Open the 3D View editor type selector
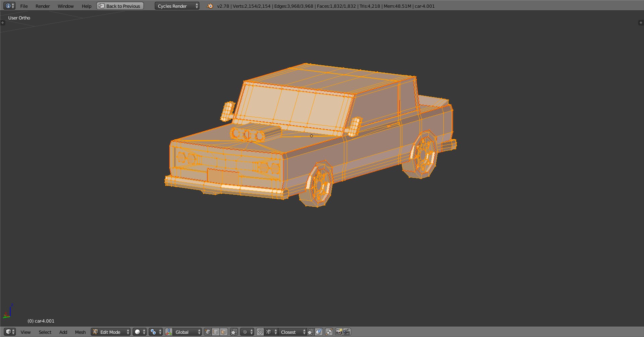The height and width of the screenshot is (337, 644). tap(10, 332)
